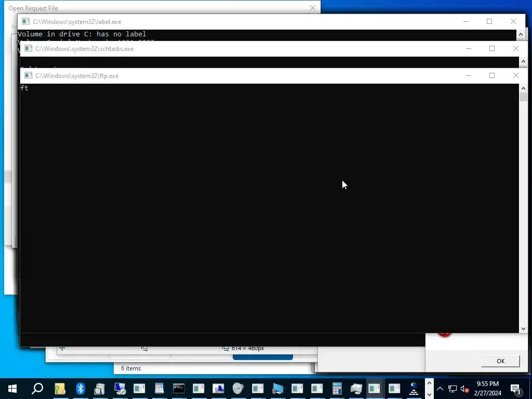Open schtasks.exe window system menu icon
This screenshot has width=532, height=399.
point(28,48)
